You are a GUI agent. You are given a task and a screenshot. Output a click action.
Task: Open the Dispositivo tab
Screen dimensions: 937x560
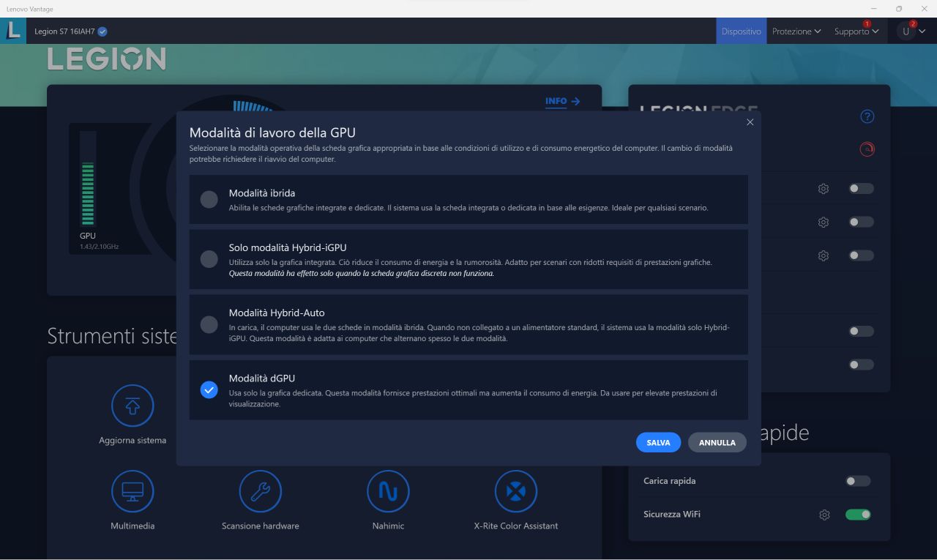coord(741,31)
